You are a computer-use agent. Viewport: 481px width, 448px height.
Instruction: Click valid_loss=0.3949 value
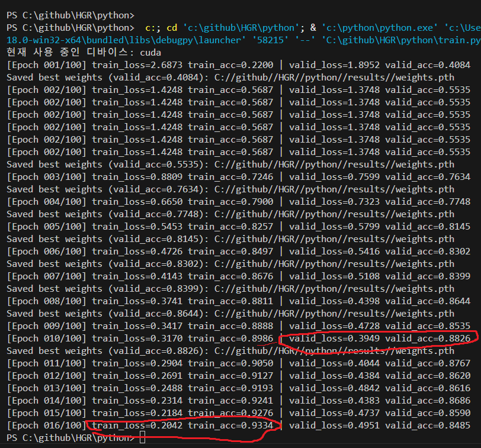click(334, 339)
